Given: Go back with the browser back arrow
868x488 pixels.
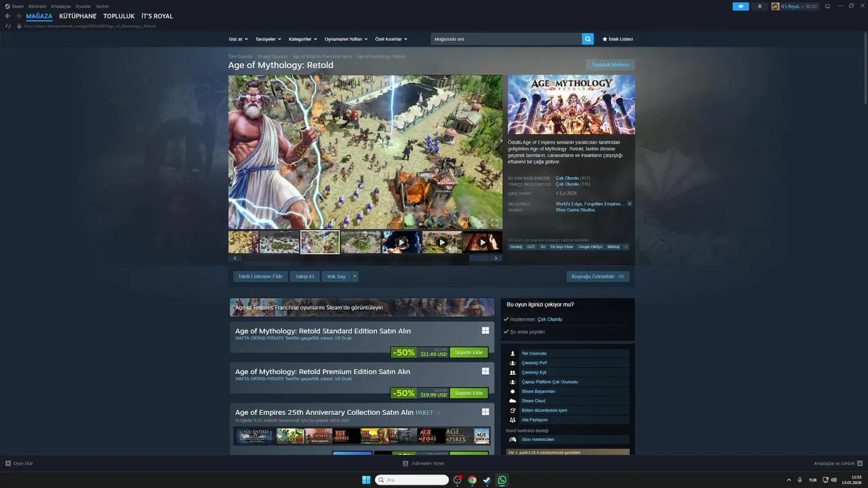Looking at the screenshot, I should click(x=8, y=16).
